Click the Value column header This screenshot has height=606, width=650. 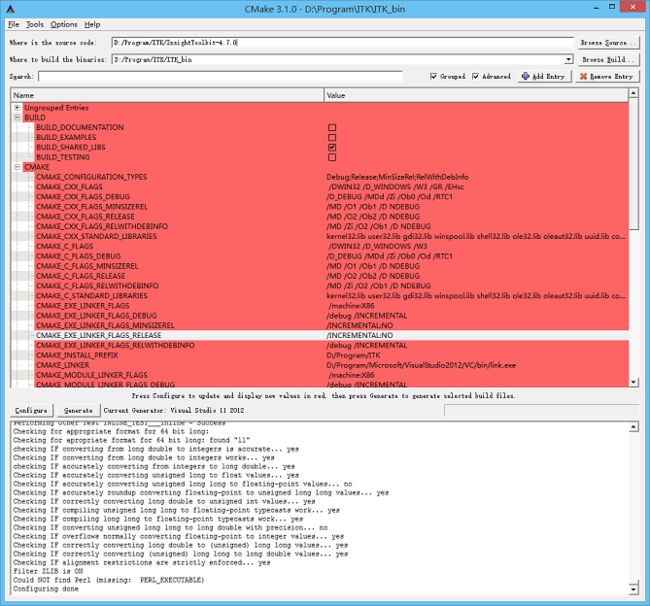(x=476, y=95)
